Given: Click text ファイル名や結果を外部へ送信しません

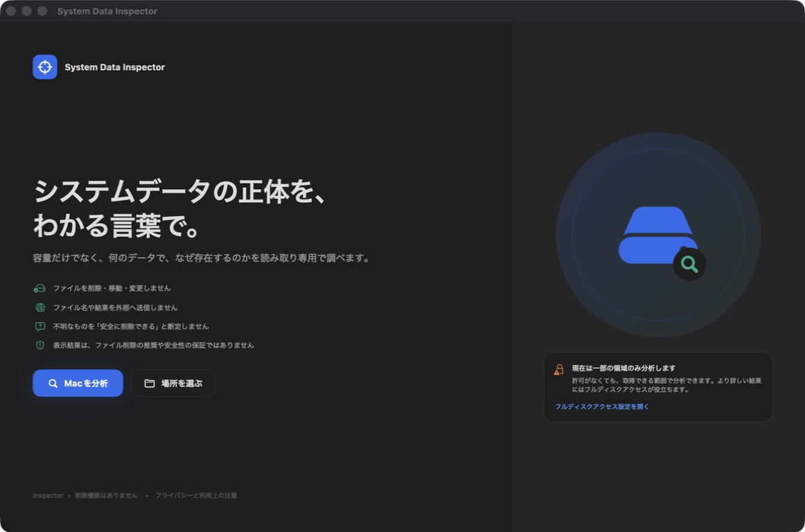Looking at the screenshot, I should tap(115, 308).
